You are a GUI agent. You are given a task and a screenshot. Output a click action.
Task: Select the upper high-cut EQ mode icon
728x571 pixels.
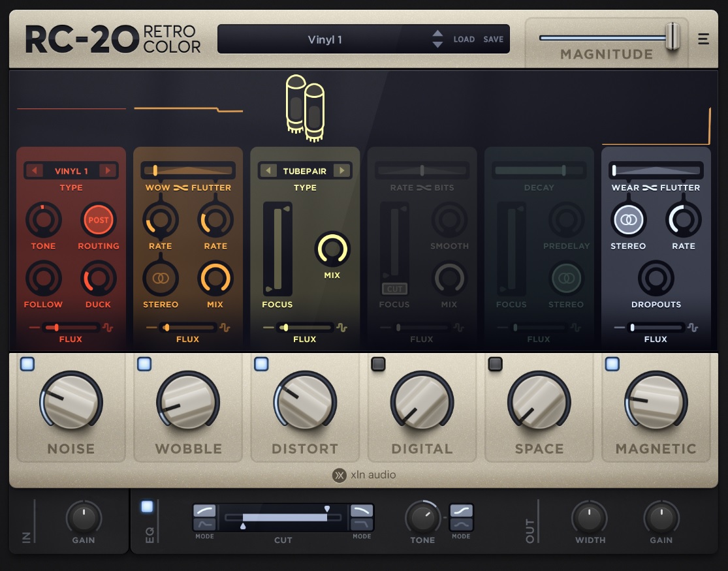pyautogui.click(x=362, y=511)
